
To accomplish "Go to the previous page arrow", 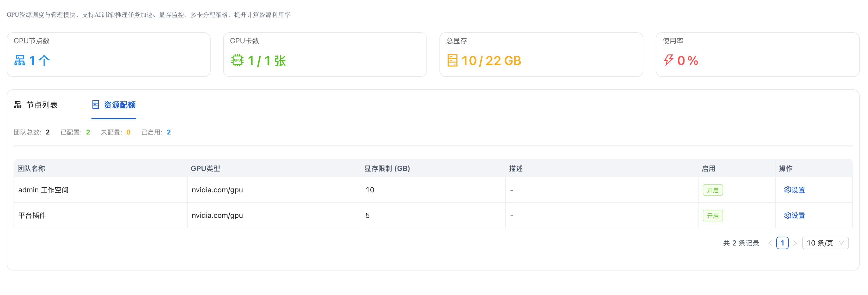I will (x=770, y=243).
